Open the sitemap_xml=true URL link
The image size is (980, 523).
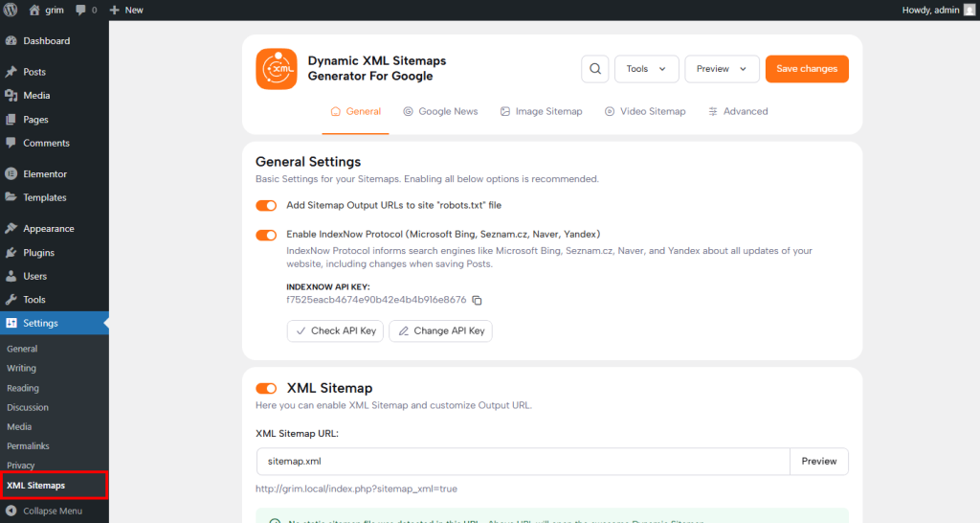356,489
